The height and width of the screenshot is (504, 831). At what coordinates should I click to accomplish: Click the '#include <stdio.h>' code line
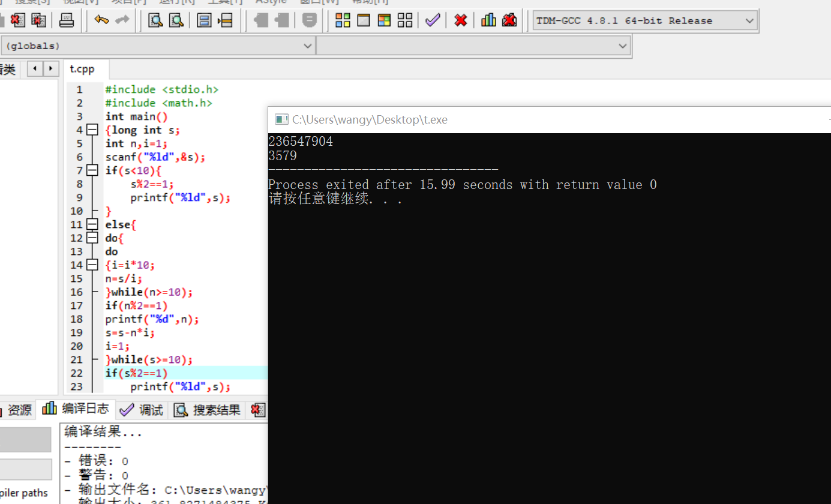coord(162,89)
